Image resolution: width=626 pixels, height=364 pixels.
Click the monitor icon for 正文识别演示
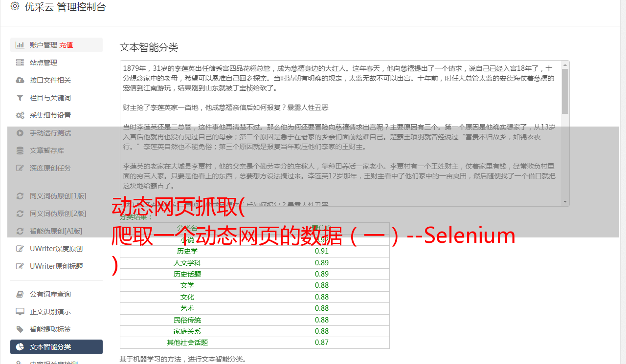tap(20, 312)
